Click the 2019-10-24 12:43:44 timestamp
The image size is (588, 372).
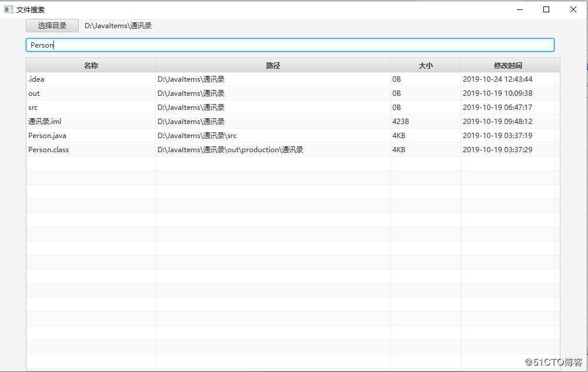[498, 79]
